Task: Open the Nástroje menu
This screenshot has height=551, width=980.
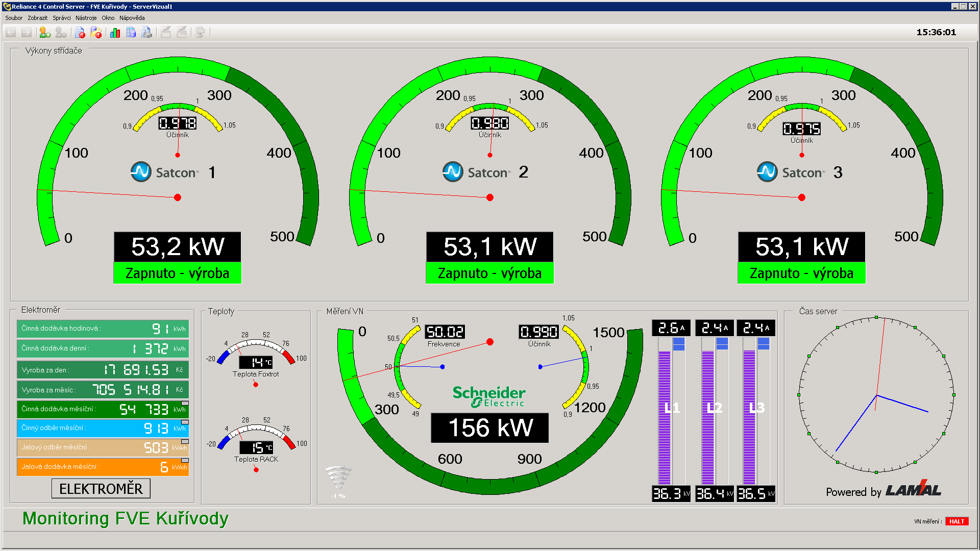Action: tap(86, 18)
